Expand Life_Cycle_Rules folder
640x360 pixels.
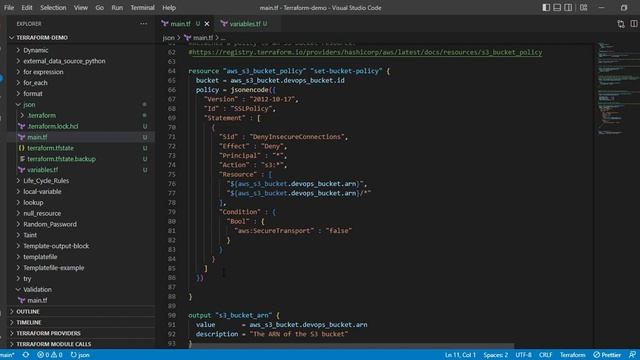click(x=82, y=180)
